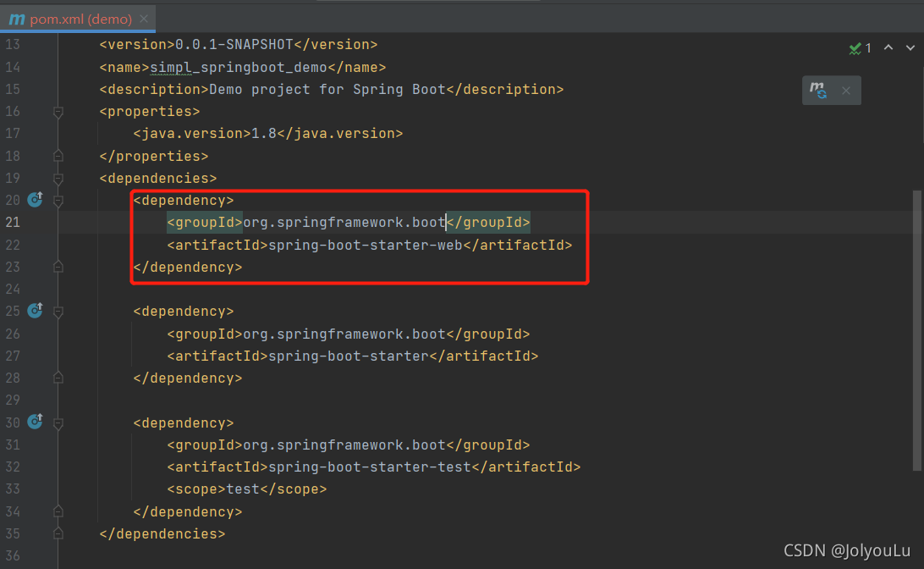The width and height of the screenshot is (924, 569).
Task: Fold the dependency end marker on line 23
Action: pos(58,267)
